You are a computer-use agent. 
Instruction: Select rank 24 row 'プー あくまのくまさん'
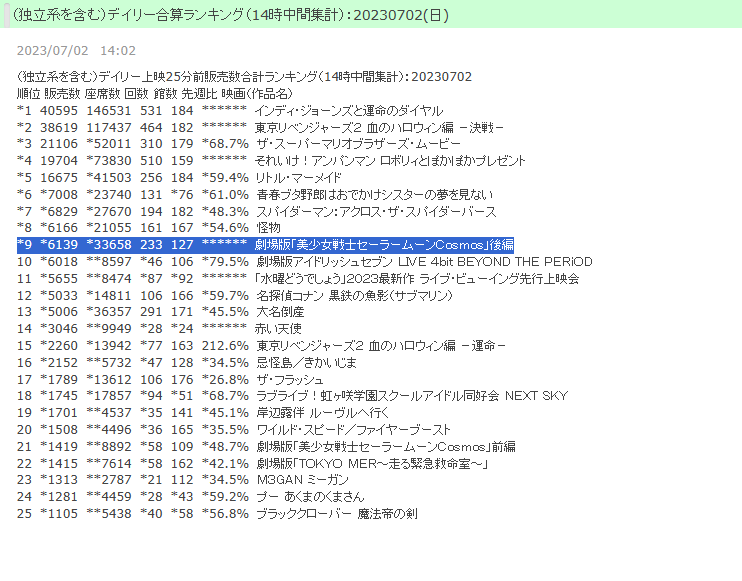191,497
